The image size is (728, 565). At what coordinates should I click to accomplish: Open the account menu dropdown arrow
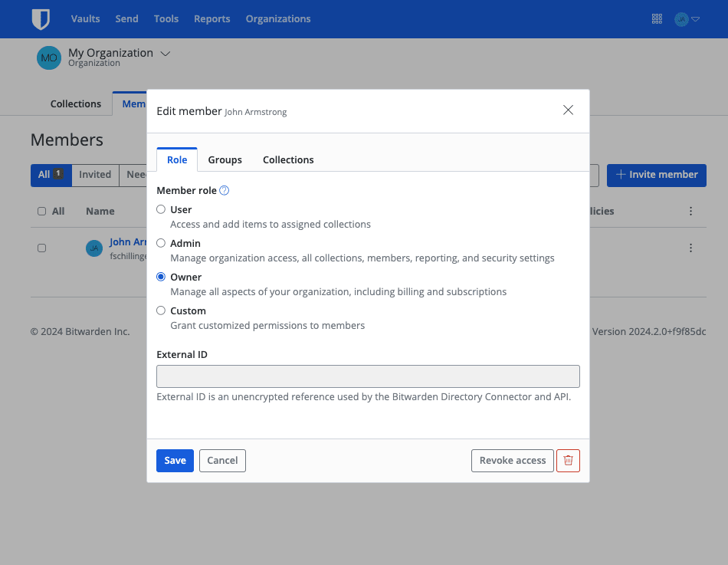tap(696, 18)
